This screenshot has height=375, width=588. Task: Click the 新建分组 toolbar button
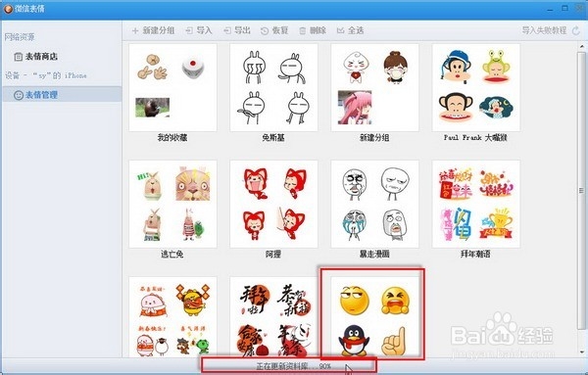click(x=154, y=30)
